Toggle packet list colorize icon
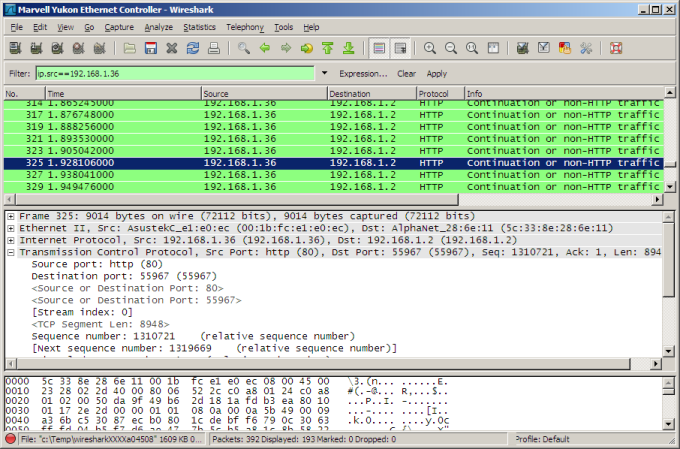The width and height of the screenshot is (680, 449). [379, 48]
